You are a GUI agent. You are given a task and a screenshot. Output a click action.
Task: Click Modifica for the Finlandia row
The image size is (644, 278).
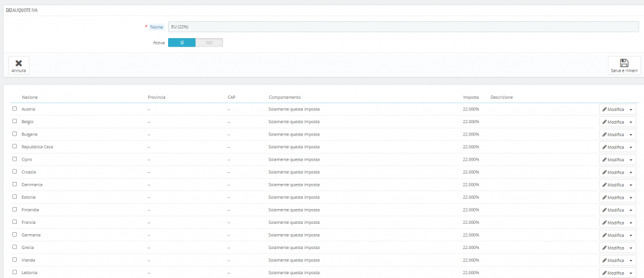pyautogui.click(x=613, y=210)
